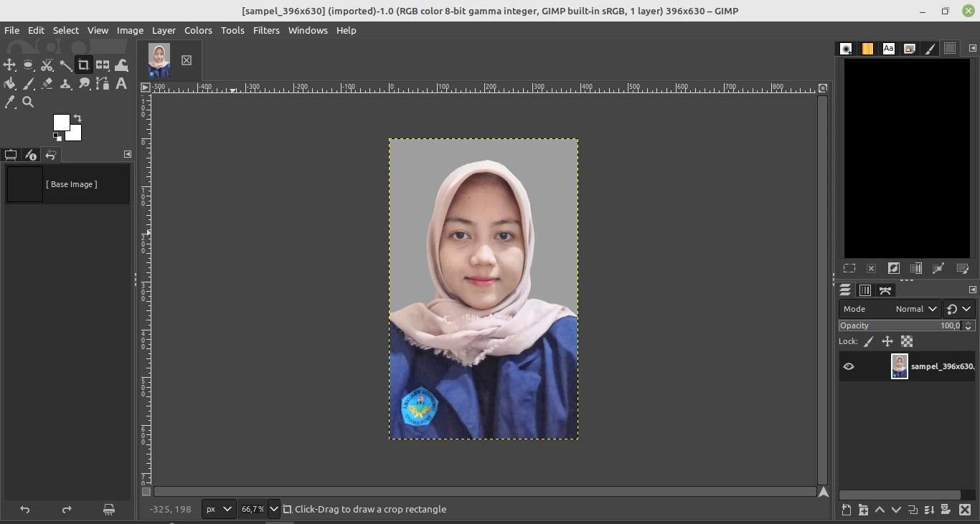Viewport: 980px width, 524px height.
Task: Clear the undo history
Action: (109, 510)
